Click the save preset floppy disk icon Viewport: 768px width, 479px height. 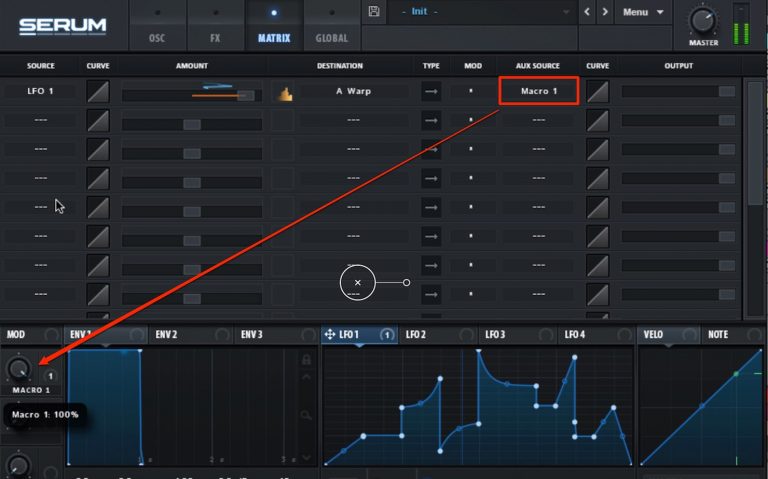(374, 12)
